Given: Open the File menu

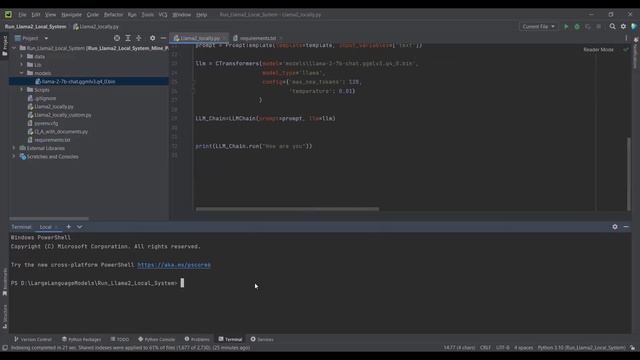Looking at the screenshot, I should (22, 15).
